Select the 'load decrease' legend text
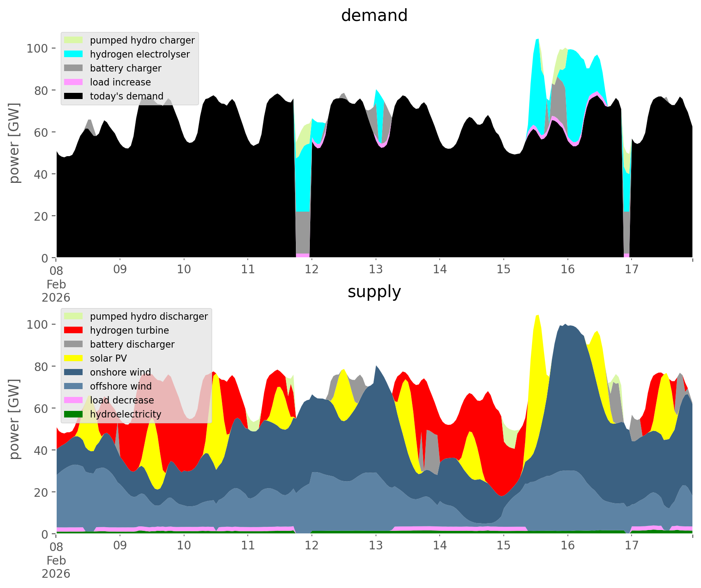The width and height of the screenshot is (701, 588). (x=122, y=400)
